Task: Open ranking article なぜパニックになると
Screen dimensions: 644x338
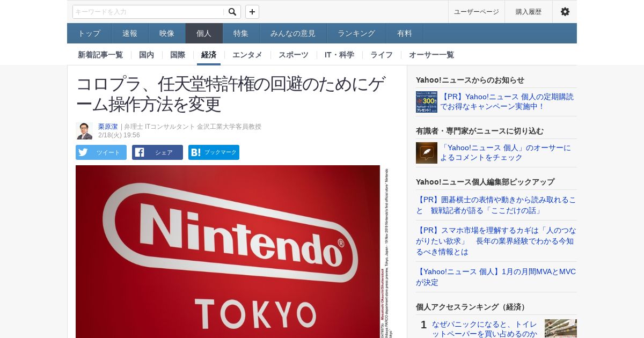Action: coord(485,329)
